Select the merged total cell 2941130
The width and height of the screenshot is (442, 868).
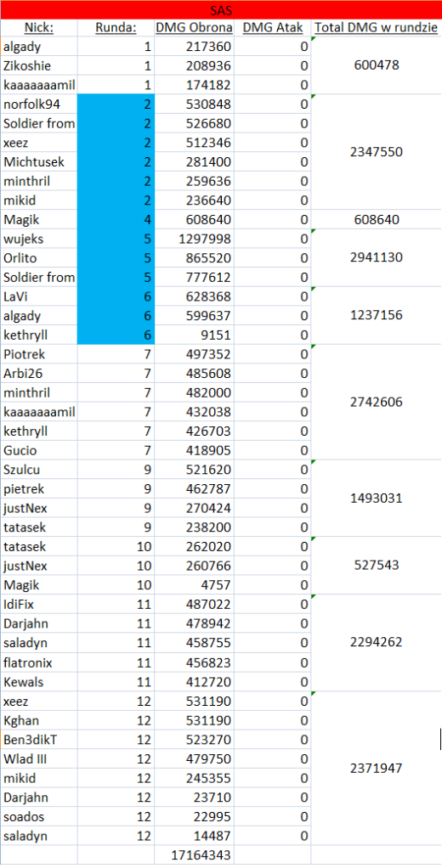pyautogui.click(x=376, y=257)
